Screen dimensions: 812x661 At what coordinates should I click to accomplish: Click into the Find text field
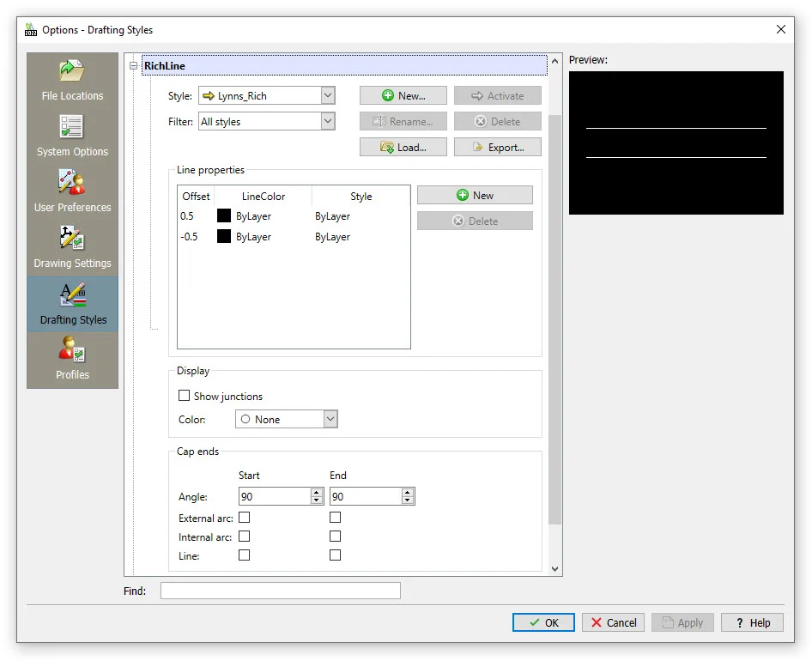coord(280,591)
